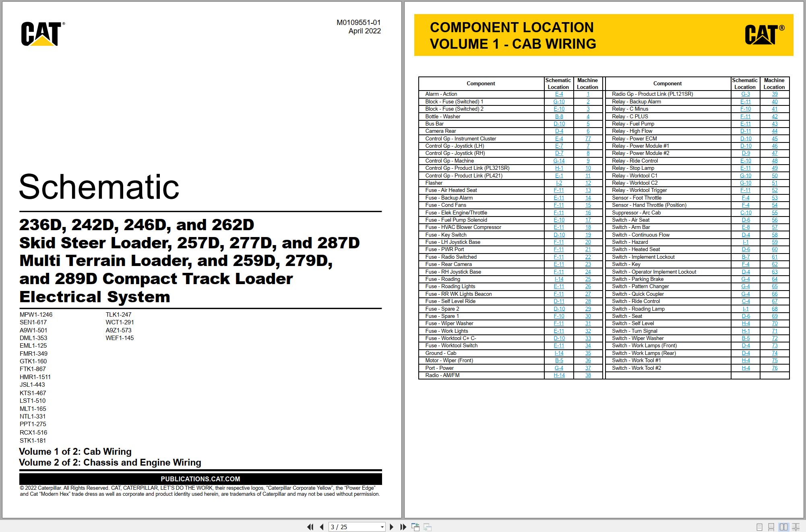Screen dimensions: 806x532
Task: Open machine location 40 for Relay - Backup Alarm
Action: pos(775,101)
